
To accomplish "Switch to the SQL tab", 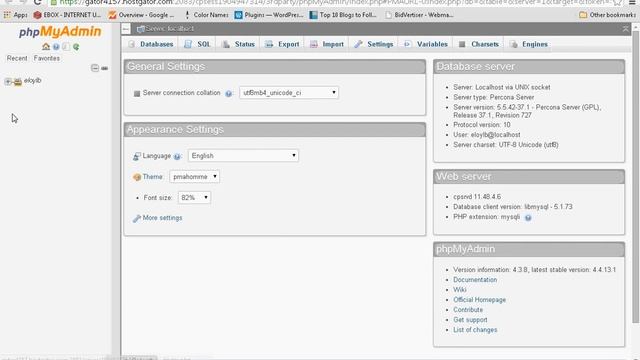I will (x=197, y=44).
